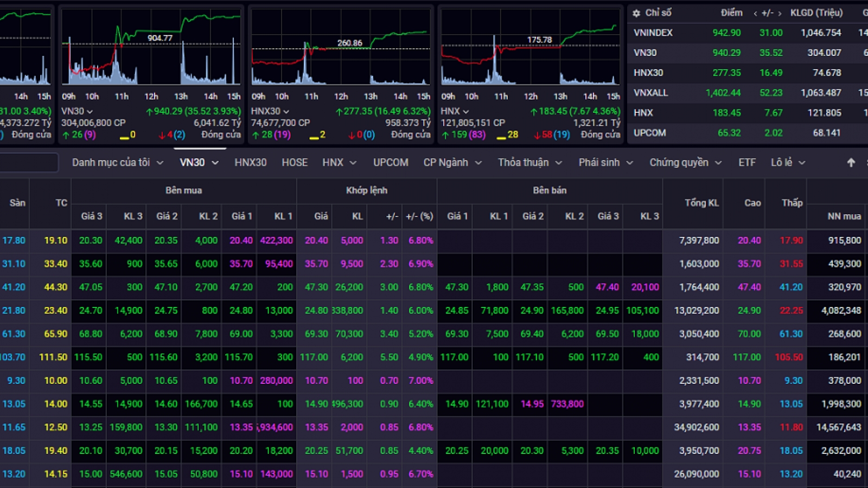The image size is (868, 488).
Task: Click UPCOM index value 65.32
Action: click(x=729, y=133)
